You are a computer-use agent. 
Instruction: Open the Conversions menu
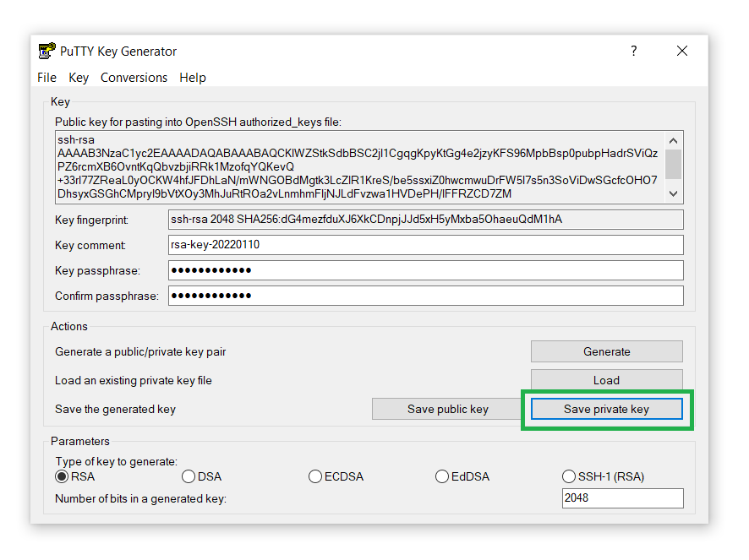click(134, 78)
